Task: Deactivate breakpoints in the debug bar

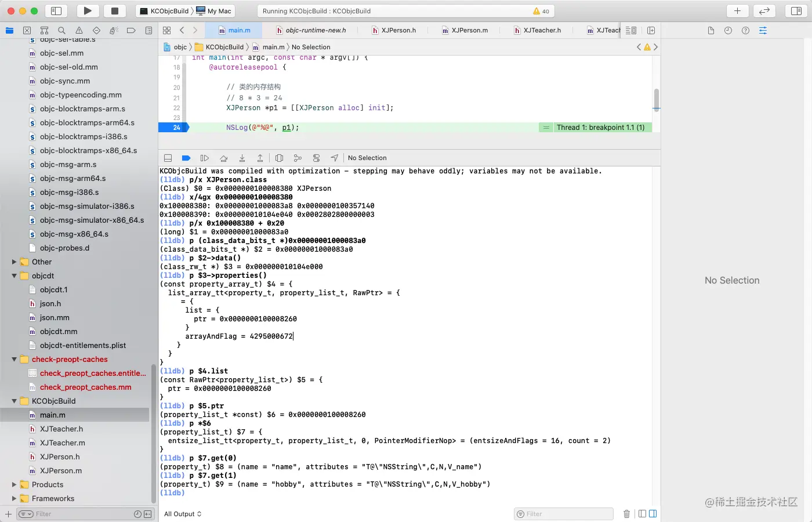Action: click(186, 158)
